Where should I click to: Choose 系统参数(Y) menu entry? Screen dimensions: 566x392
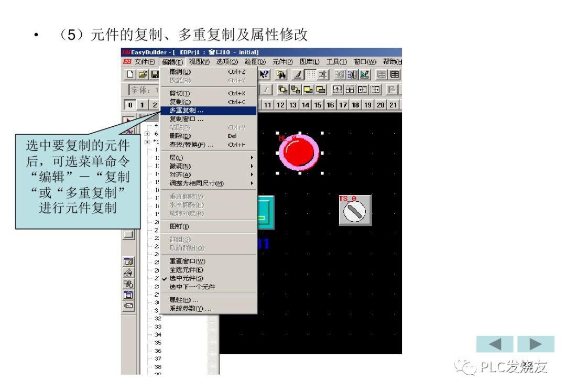coord(209,309)
